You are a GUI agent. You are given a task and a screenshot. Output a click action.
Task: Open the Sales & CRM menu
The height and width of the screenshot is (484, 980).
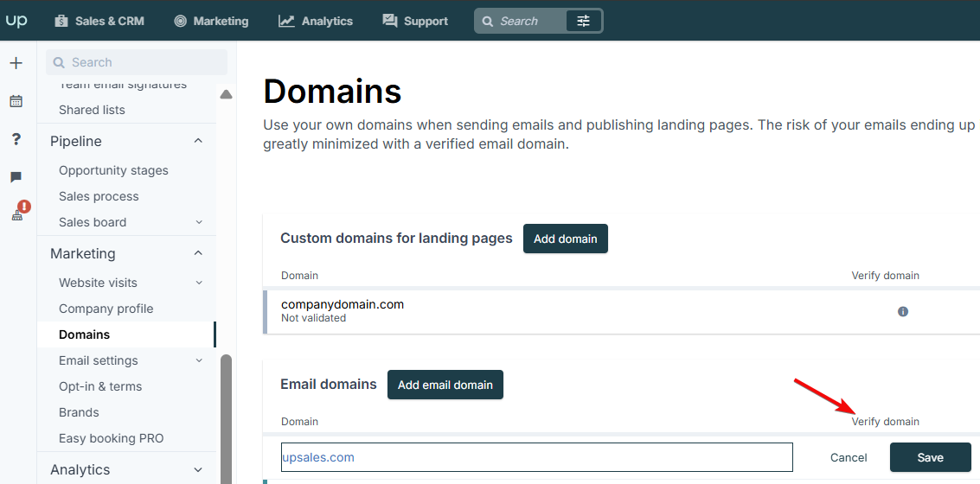(x=99, y=21)
